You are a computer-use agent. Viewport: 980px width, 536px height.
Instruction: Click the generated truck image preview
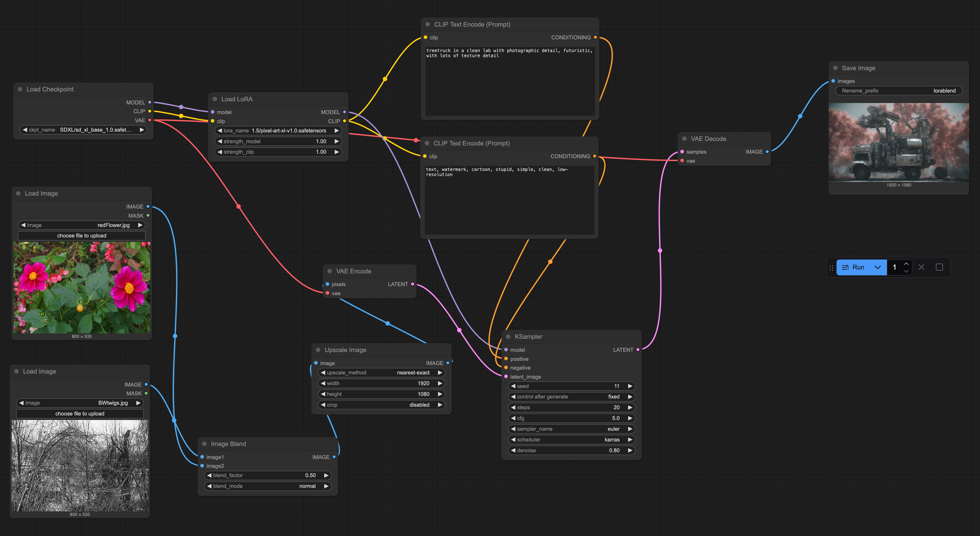[899, 142]
